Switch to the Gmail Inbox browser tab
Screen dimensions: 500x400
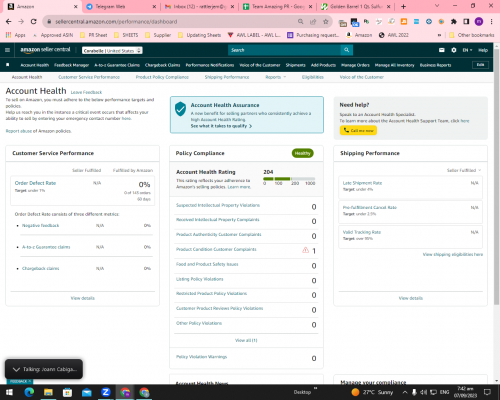point(200,6)
